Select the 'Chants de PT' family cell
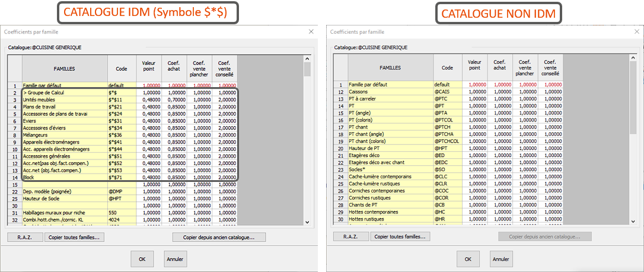Screen dimensions: 644x272 coord(391,204)
